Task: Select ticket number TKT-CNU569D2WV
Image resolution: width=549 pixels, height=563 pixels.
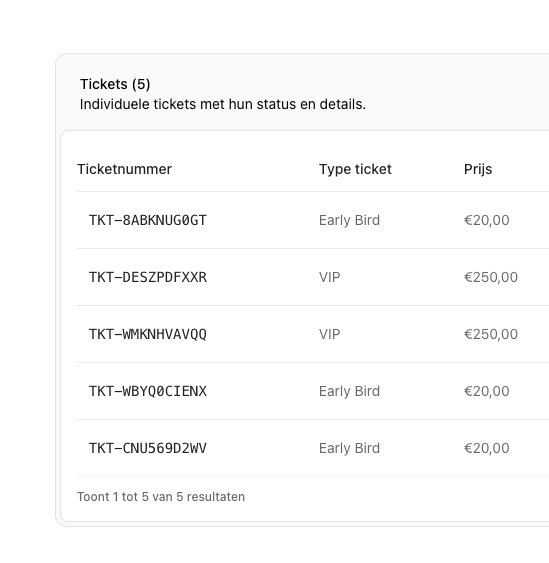Action: point(148,448)
